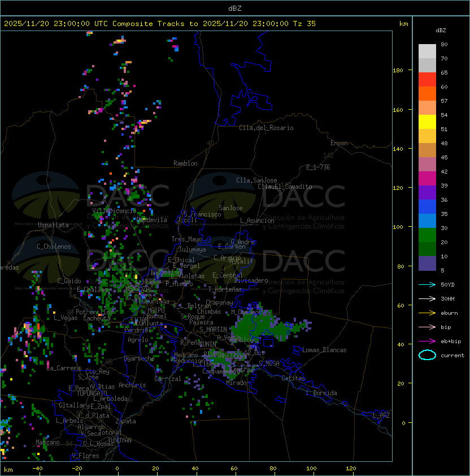470x476 pixels.
Task: Click the magenta eb+bip arrow icon
Action: coord(427,341)
